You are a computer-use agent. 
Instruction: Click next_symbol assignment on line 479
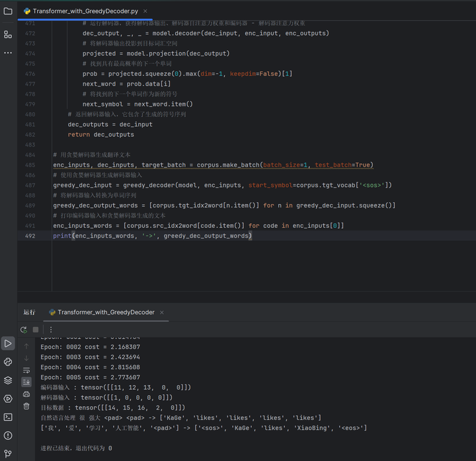(x=138, y=104)
